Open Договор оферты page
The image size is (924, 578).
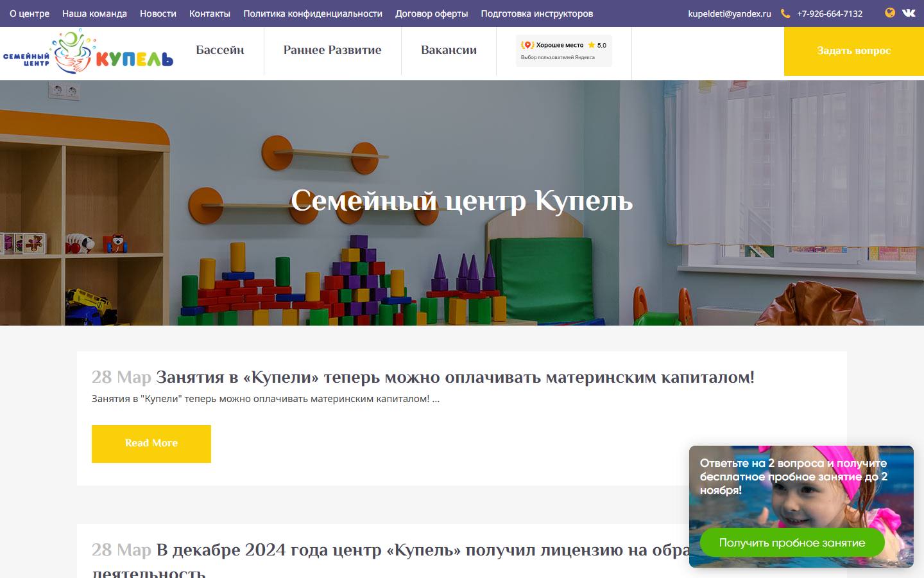431,13
